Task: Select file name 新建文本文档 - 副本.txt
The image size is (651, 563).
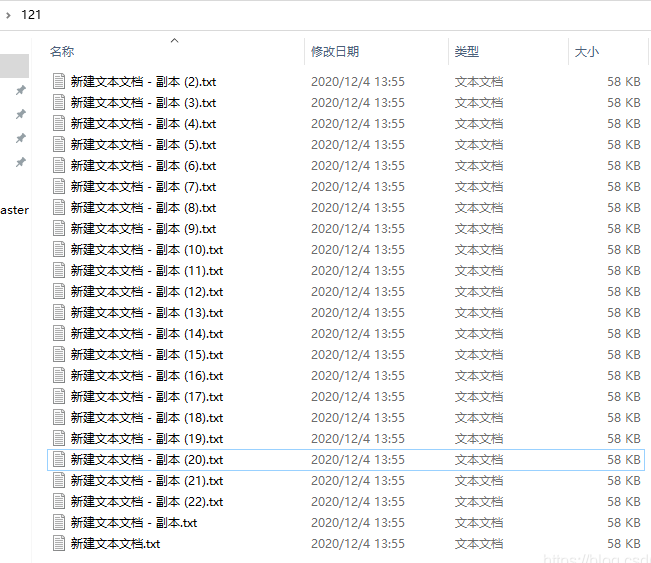Action: click(134, 523)
